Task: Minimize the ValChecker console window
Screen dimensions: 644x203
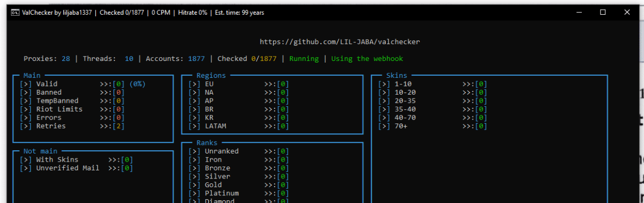Action: tap(579, 13)
